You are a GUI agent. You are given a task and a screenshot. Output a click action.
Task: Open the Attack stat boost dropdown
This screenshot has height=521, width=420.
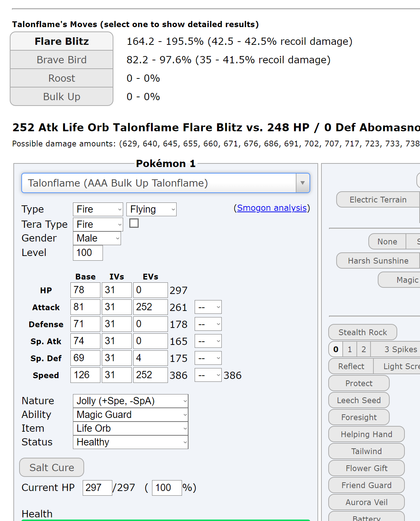tap(208, 307)
